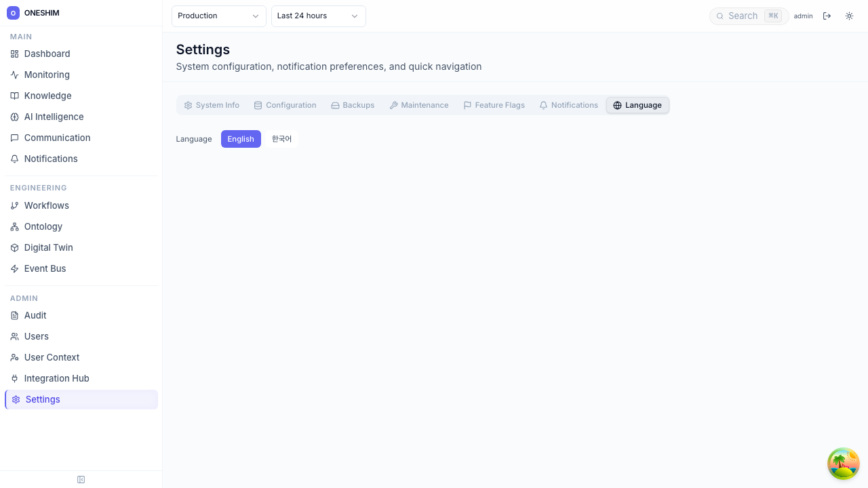Toggle the light/dark theme sun icon
The height and width of the screenshot is (488, 868).
point(849,16)
